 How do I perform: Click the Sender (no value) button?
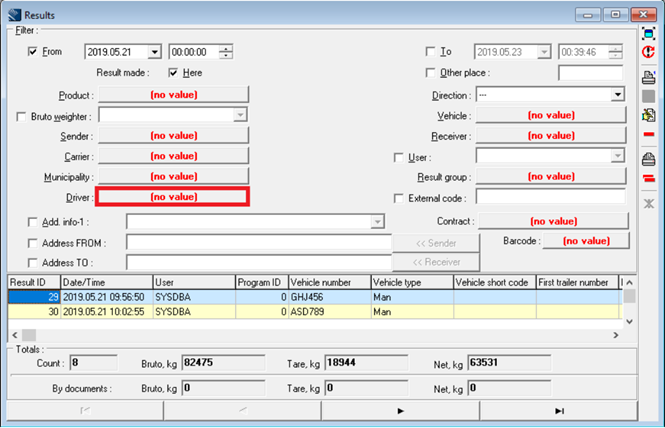pos(173,135)
